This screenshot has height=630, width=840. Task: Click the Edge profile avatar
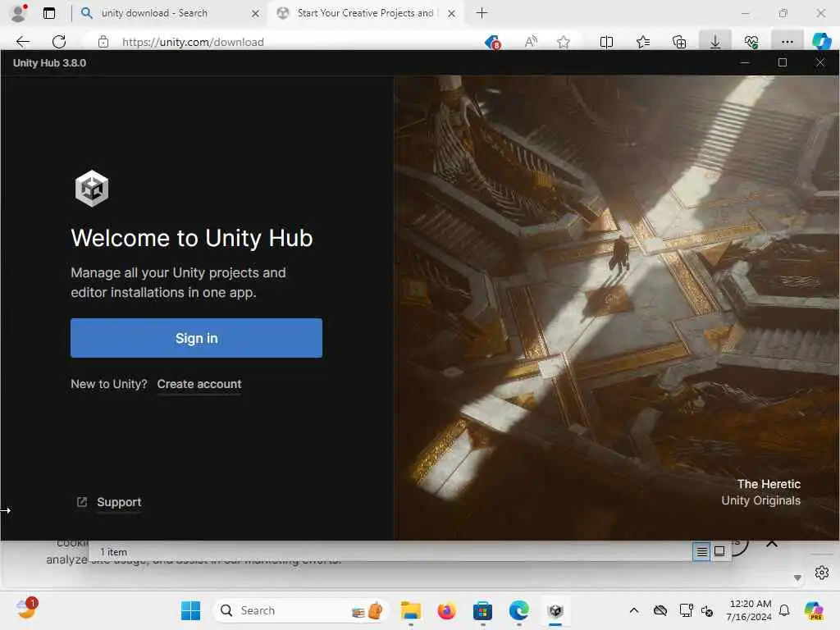click(x=20, y=13)
